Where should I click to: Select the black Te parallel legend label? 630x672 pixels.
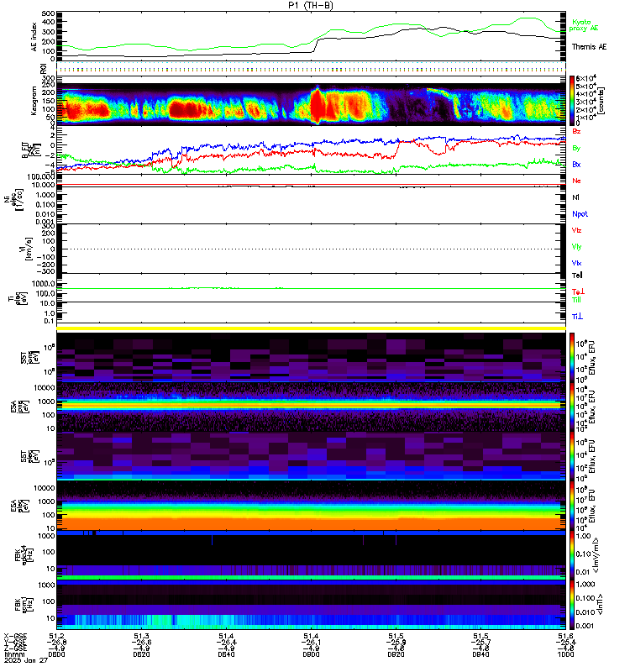point(577,276)
